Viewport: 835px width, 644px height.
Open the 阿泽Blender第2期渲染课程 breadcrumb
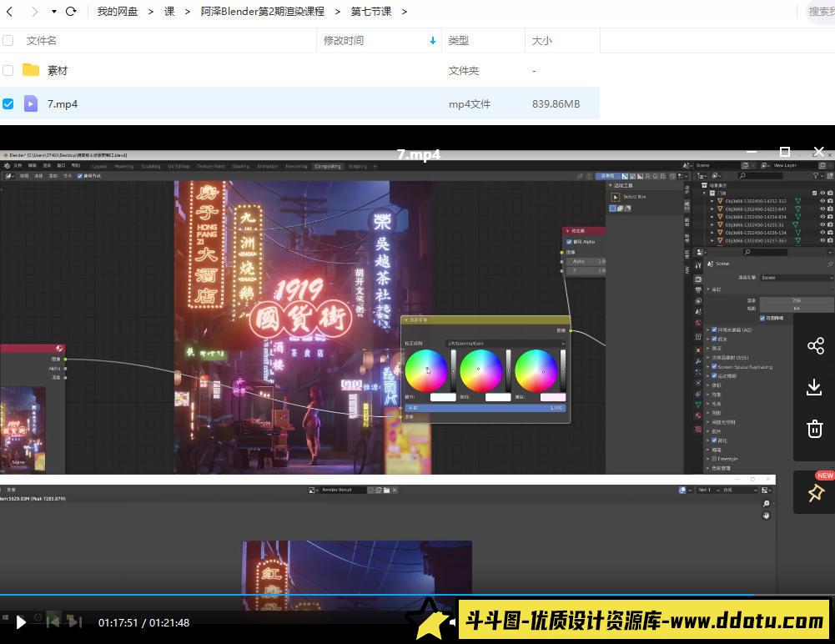[263, 11]
